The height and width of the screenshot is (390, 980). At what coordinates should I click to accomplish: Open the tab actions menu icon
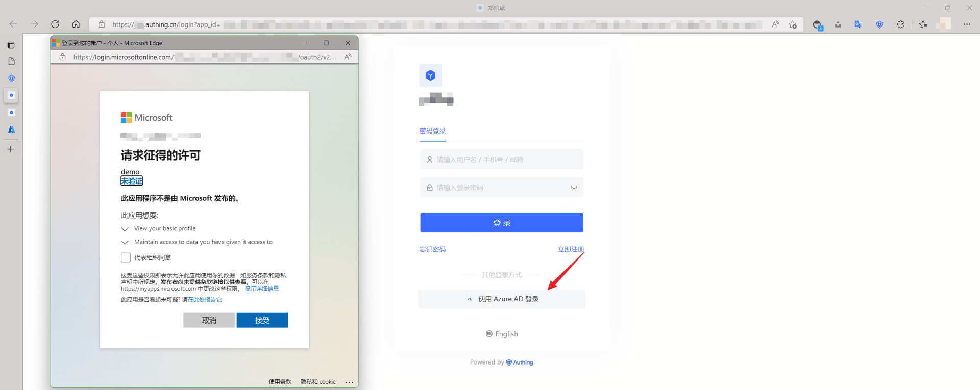11,45
